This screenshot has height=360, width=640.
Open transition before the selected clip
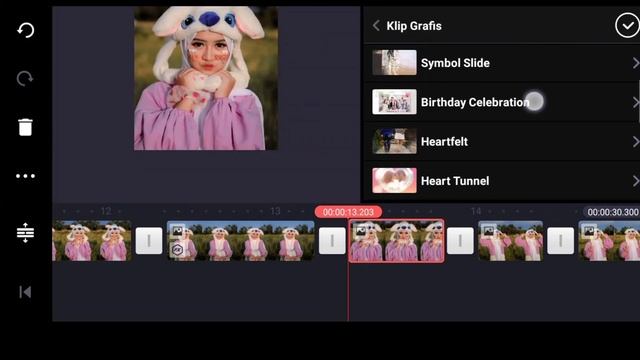332,241
